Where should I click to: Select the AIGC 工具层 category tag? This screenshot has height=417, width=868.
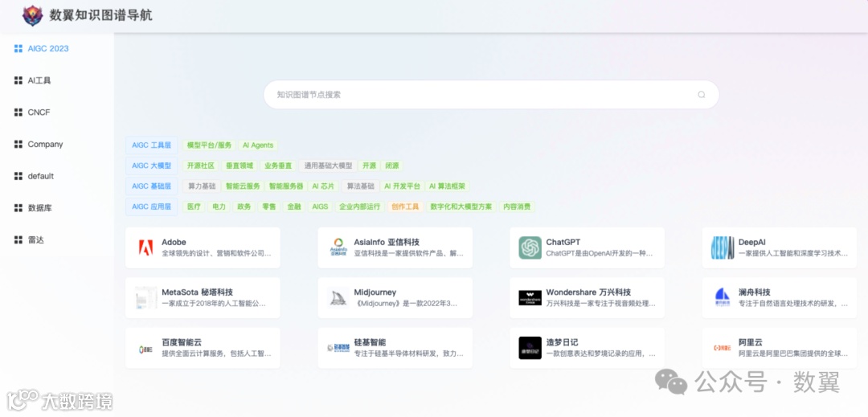pyautogui.click(x=151, y=145)
